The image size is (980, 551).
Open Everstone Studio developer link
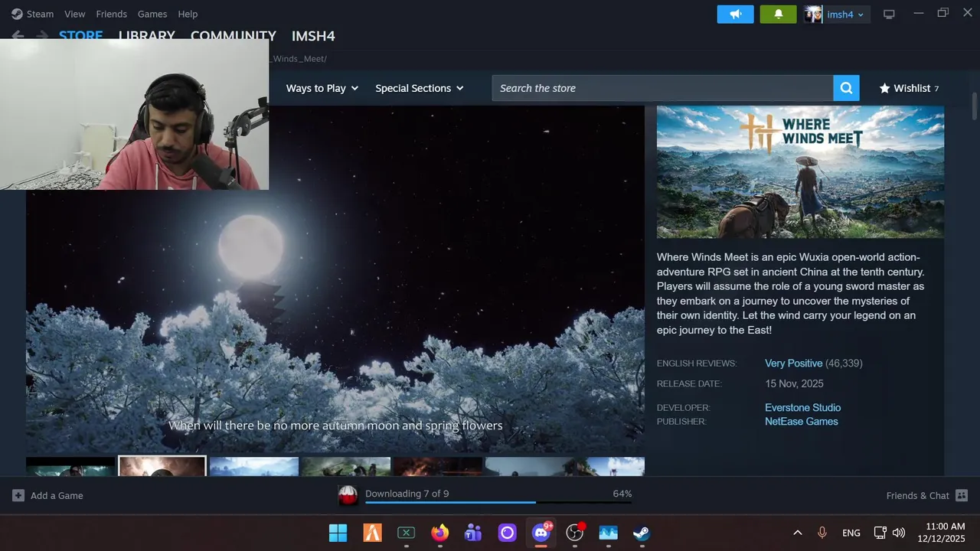coord(802,408)
